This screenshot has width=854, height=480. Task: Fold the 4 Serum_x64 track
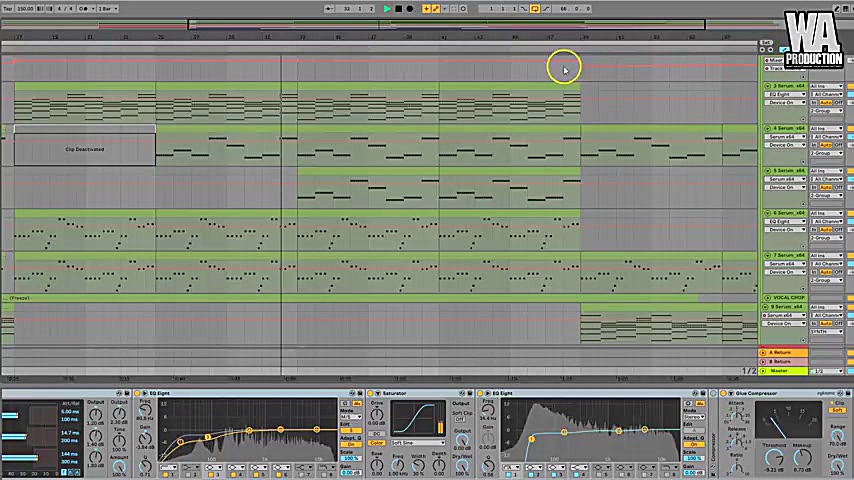(767, 129)
